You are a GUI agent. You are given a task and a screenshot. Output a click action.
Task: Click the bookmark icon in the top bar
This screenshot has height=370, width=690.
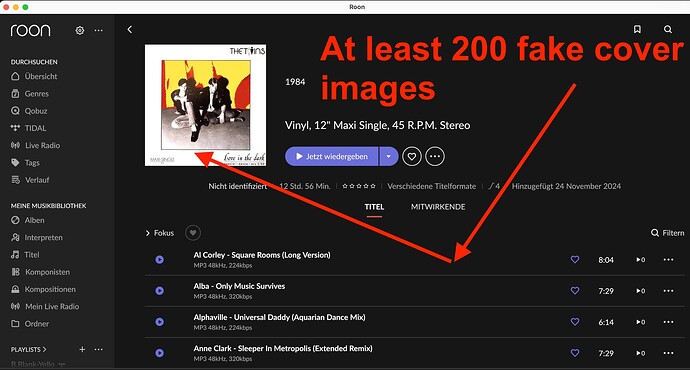coord(637,29)
